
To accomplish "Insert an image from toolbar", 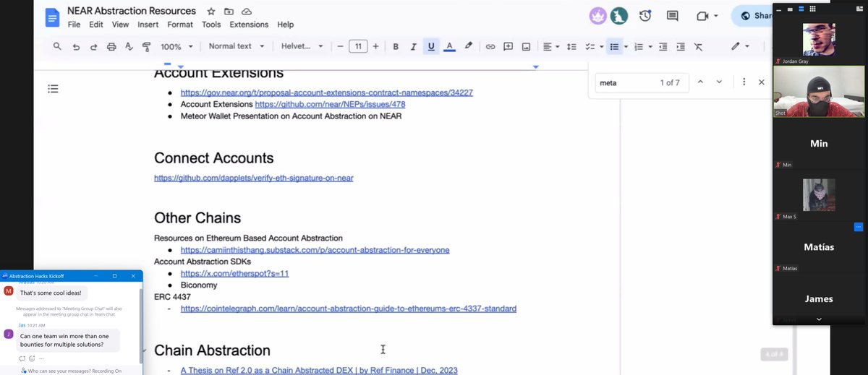I will [x=526, y=46].
